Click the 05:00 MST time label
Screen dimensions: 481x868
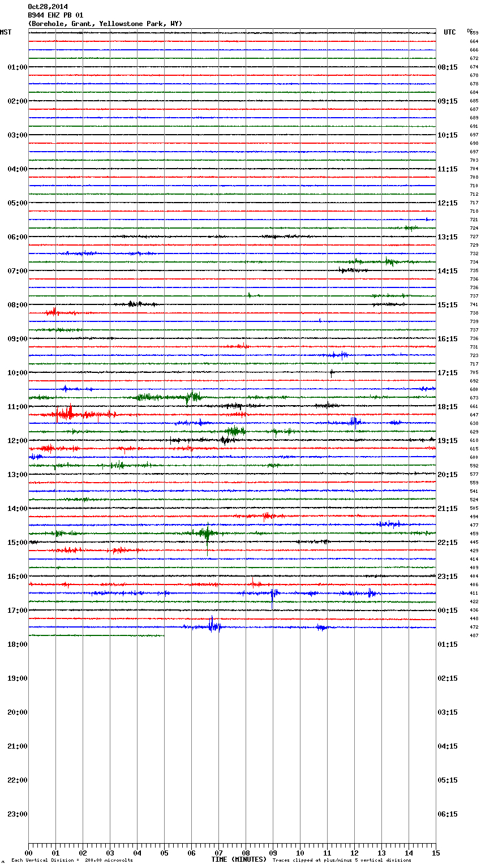[x=18, y=203]
